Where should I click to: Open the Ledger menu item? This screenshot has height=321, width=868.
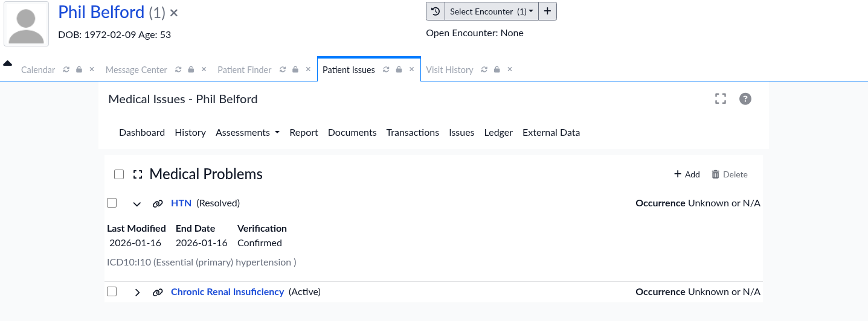pos(498,133)
